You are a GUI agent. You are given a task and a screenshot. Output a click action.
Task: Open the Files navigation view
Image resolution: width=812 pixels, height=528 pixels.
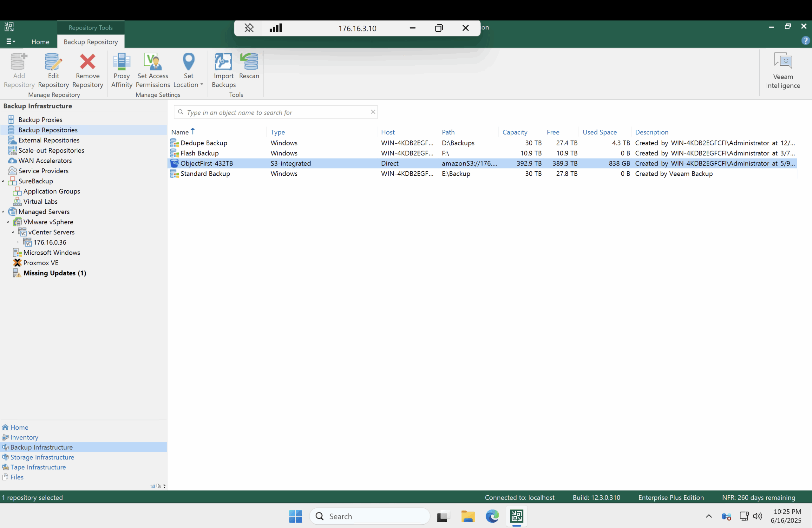pos(17,477)
